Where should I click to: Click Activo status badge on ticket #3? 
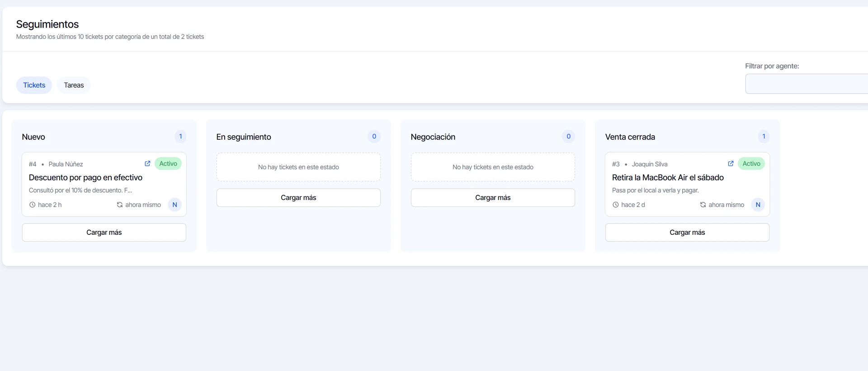click(751, 164)
